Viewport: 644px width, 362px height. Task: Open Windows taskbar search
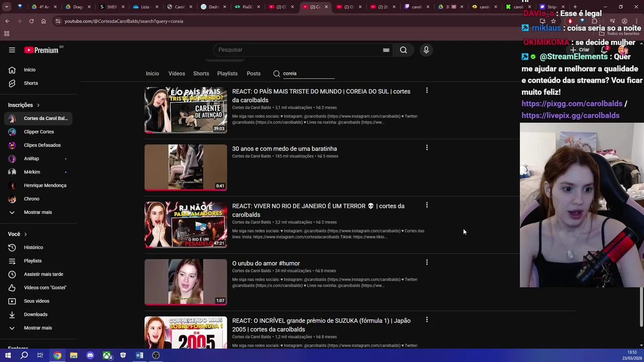pyautogui.click(x=24, y=355)
